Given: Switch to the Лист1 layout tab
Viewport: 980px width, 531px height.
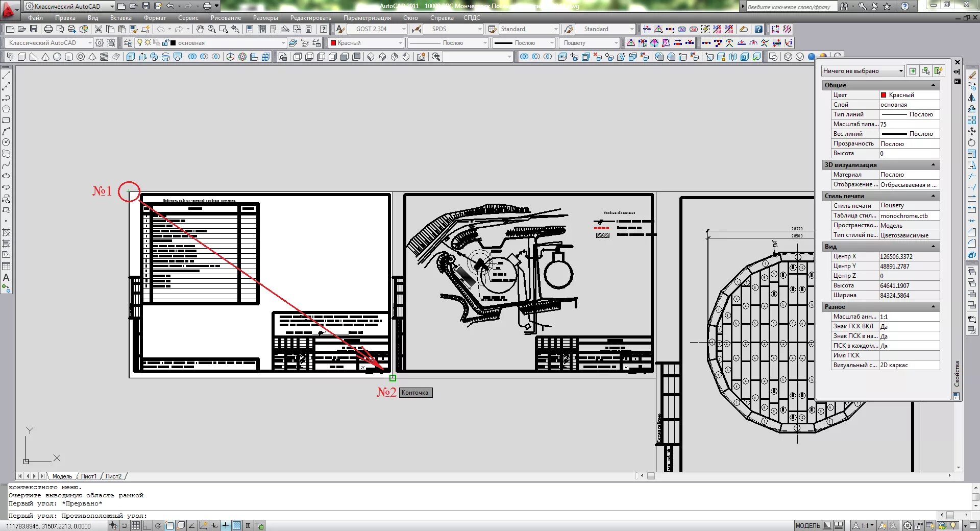Looking at the screenshot, I should [x=89, y=476].
